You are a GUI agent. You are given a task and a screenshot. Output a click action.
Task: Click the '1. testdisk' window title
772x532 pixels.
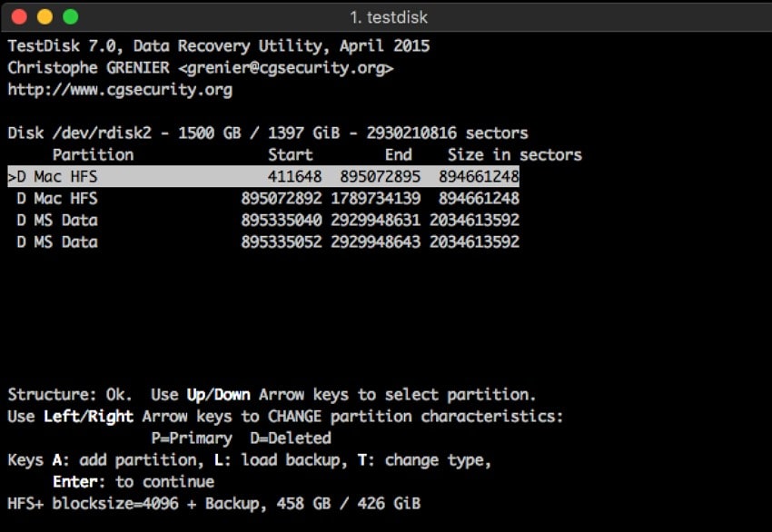(388, 17)
